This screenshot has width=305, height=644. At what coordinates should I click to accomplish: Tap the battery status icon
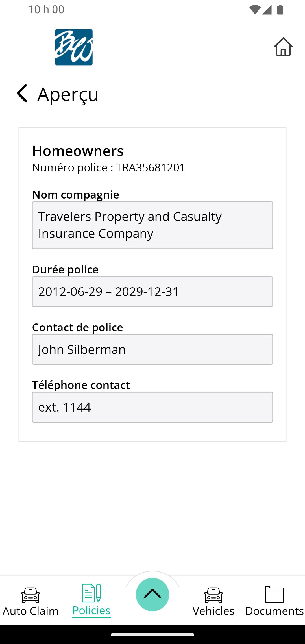click(x=280, y=10)
